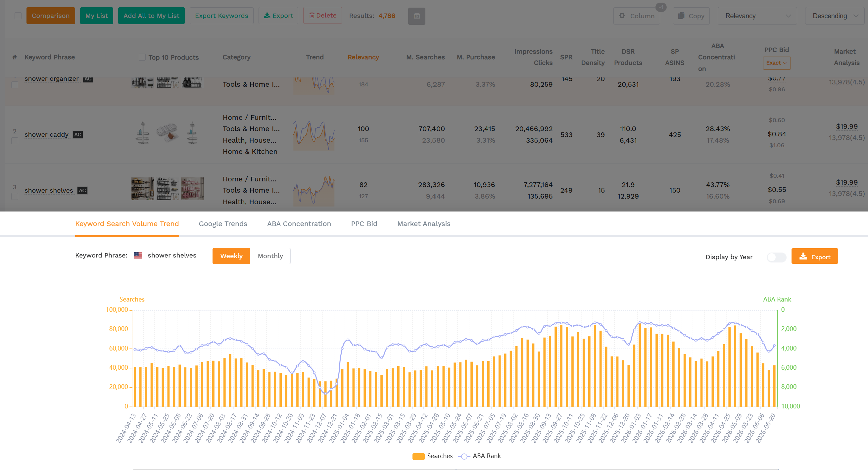
Task: Click the Searches legend swatch under chart
Action: coord(418,456)
